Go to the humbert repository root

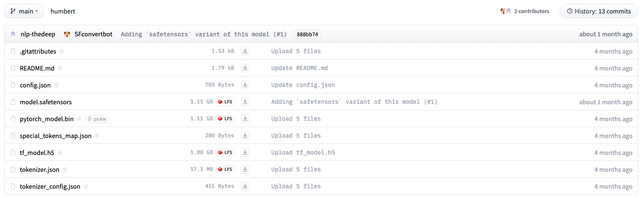tap(63, 11)
